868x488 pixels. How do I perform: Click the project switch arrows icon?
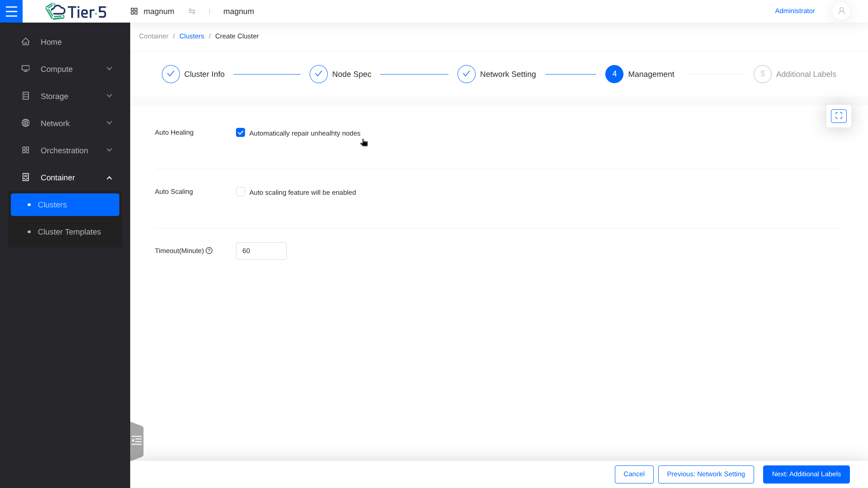point(192,11)
